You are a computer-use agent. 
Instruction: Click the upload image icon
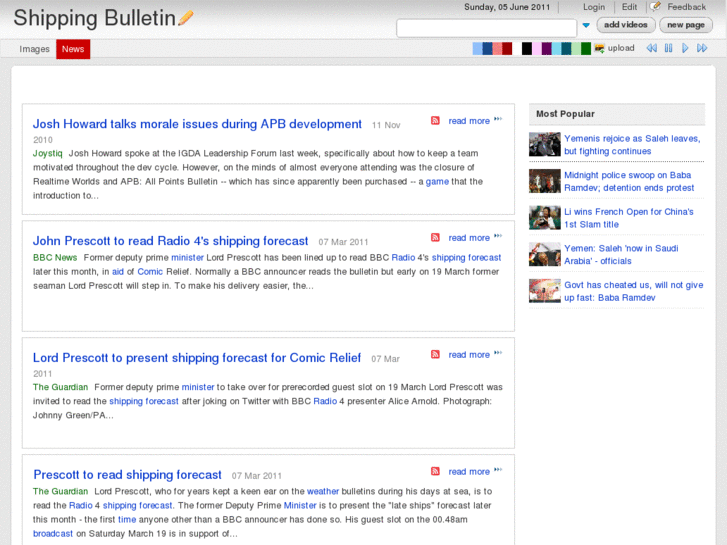pos(599,48)
